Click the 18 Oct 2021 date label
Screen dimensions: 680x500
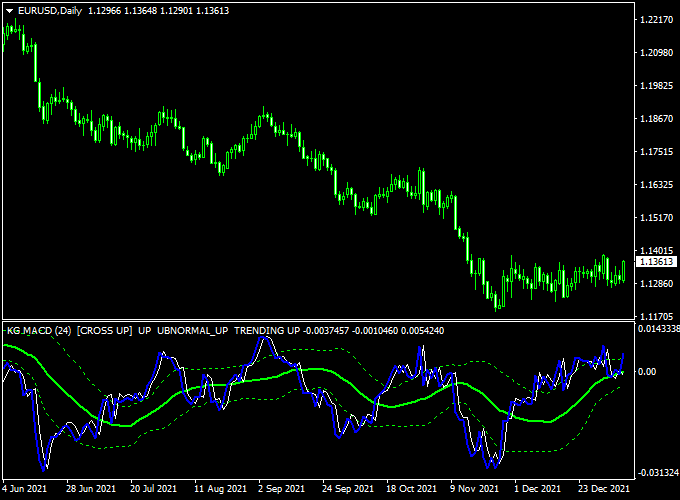411,489
